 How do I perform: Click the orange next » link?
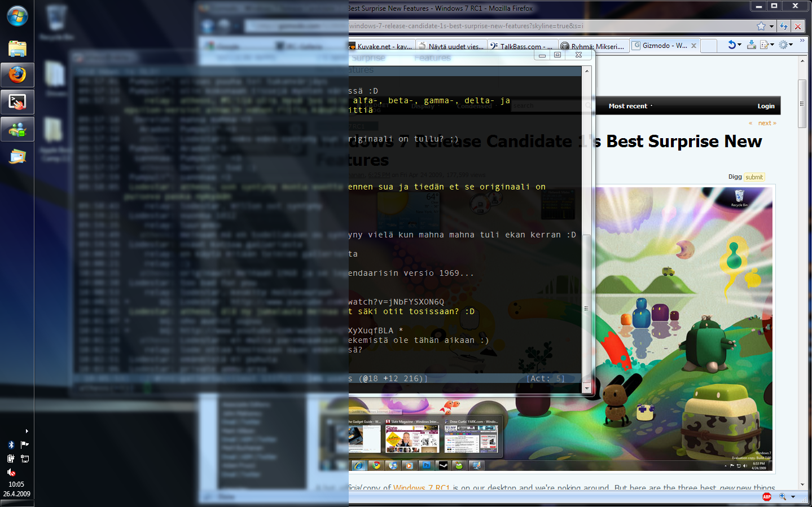[x=767, y=123]
